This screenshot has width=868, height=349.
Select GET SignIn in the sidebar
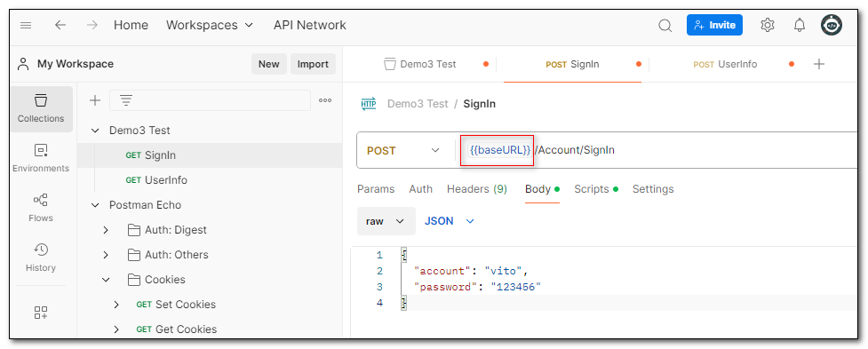coord(210,155)
